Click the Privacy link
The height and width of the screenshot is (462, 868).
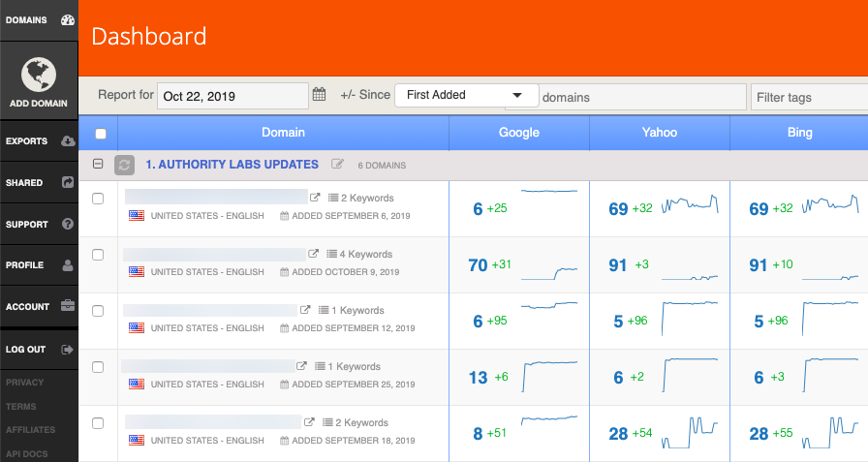pos(24,383)
